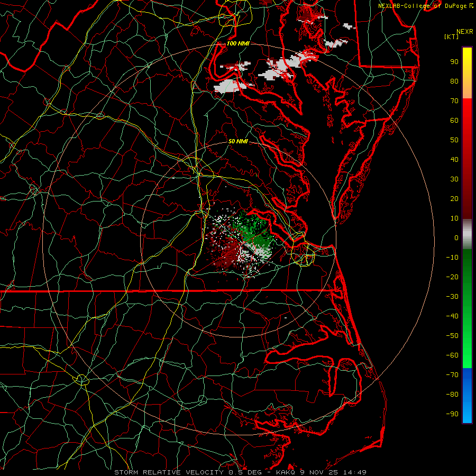476x476 pixels.
Task: Click the gray zero-velocity segment of color bar
Action: 467,235
